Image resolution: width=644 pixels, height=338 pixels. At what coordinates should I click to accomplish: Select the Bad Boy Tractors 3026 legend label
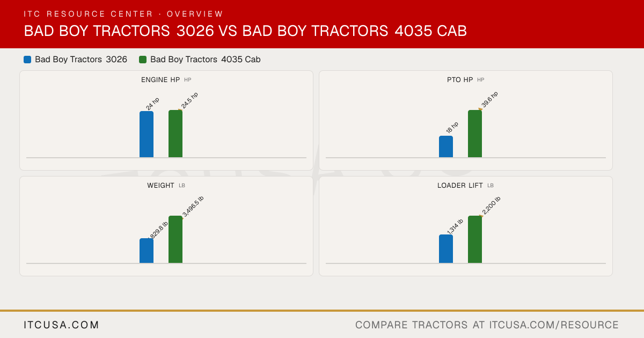click(81, 60)
